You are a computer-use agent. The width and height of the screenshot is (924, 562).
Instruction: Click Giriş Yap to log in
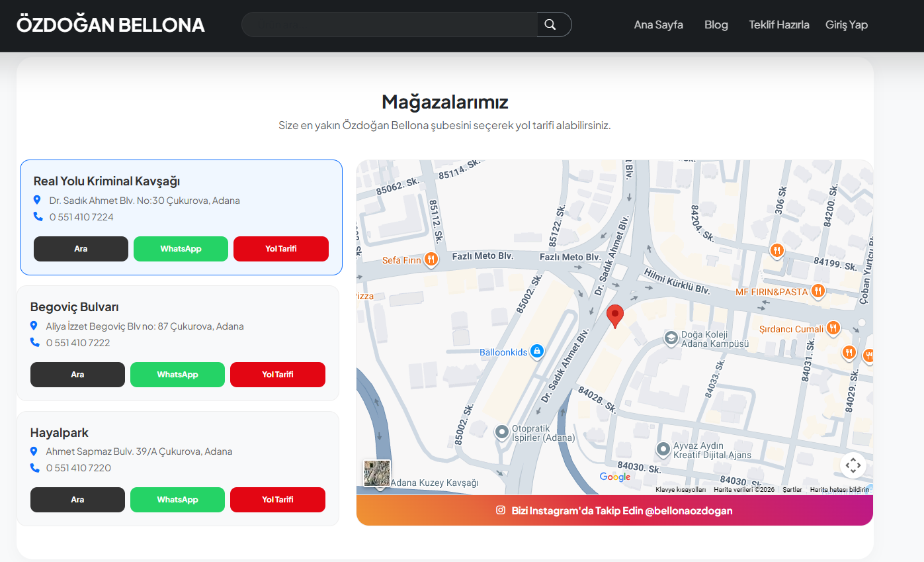coord(846,25)
